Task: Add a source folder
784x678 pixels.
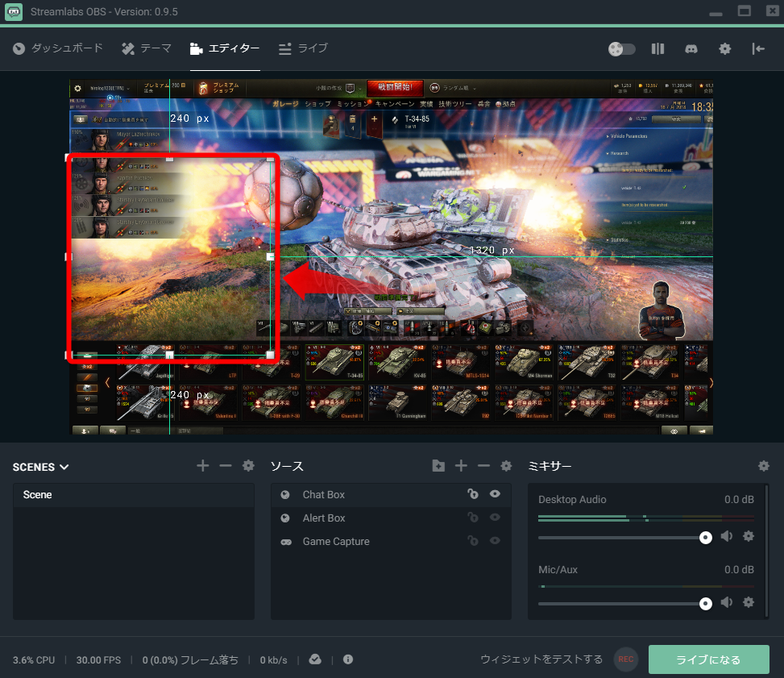Action: (x=438, y=466)
